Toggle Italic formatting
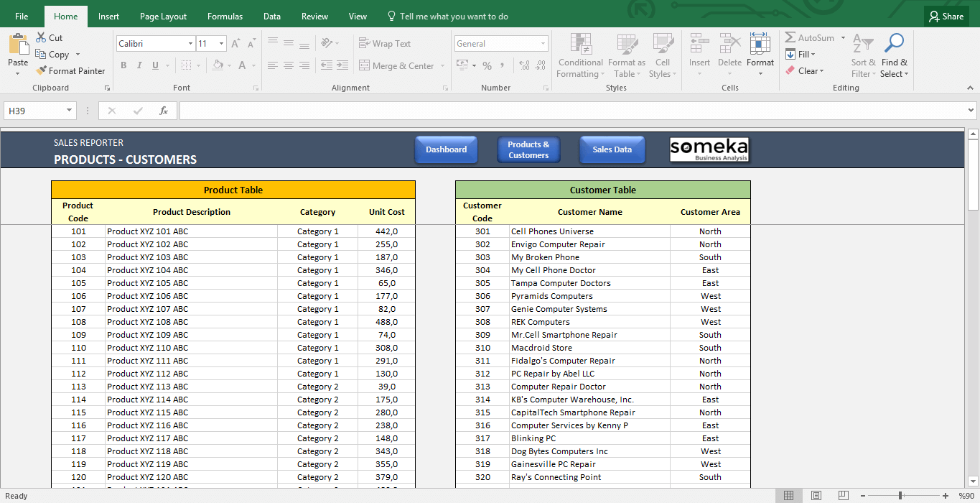The width and height of the screenshot is (980, 503). point(139,66)
